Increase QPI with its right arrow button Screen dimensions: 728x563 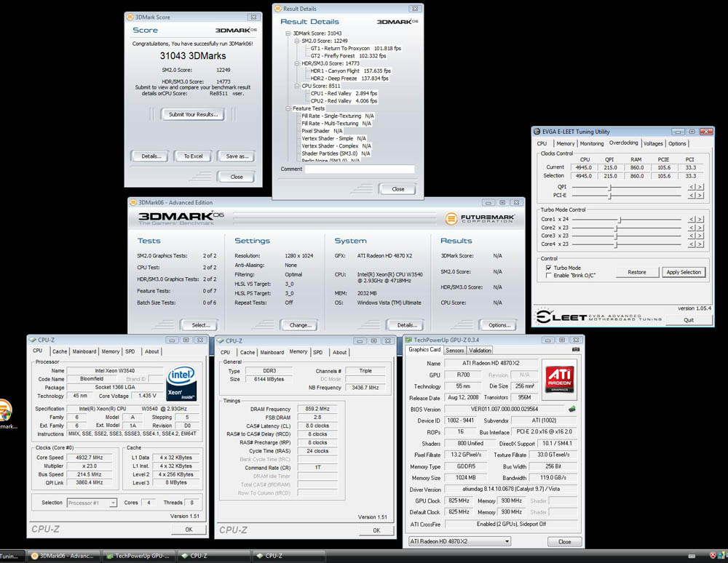(700, 187)
